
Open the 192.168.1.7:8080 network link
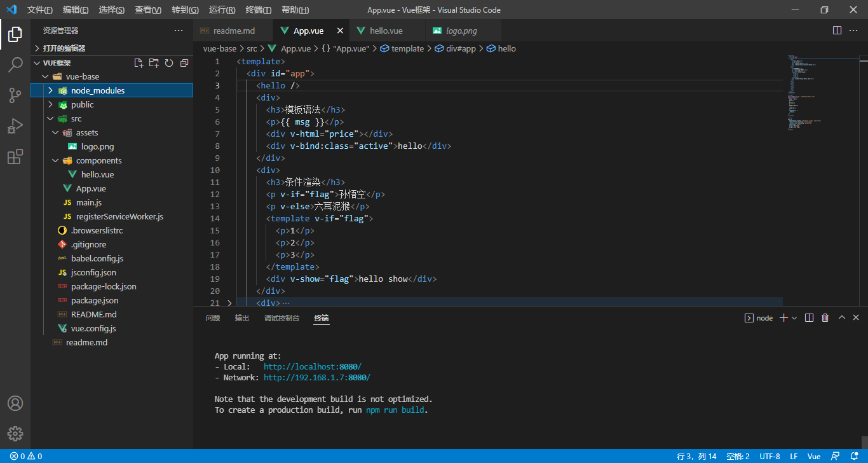tap(316, 378)
